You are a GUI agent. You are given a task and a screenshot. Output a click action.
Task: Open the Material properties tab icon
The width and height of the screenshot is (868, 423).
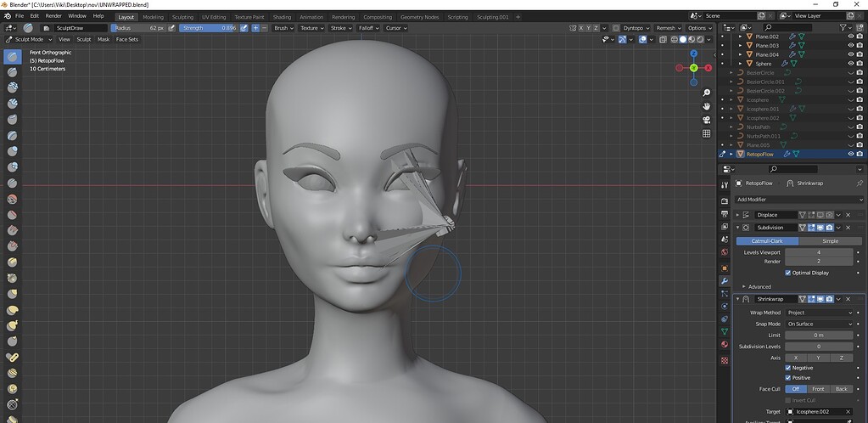(725, 345)
